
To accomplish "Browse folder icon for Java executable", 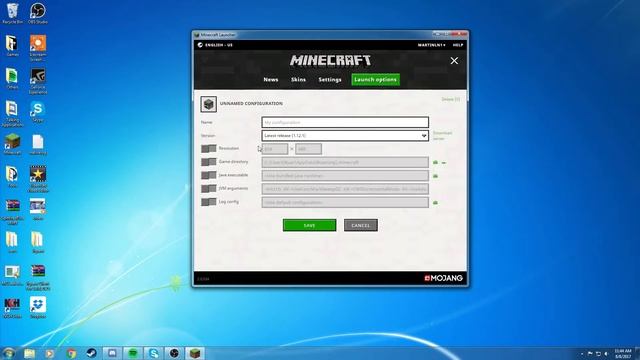I will (x=436, y=176).
